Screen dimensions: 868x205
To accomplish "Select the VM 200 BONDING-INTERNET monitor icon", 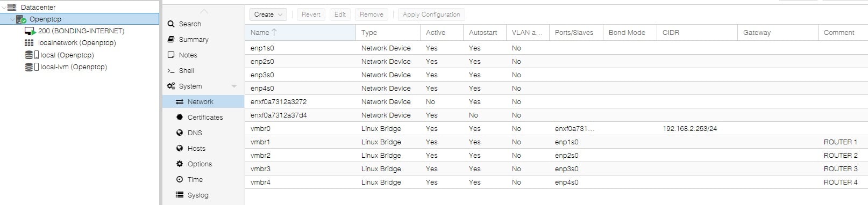I will pos(30,31).
